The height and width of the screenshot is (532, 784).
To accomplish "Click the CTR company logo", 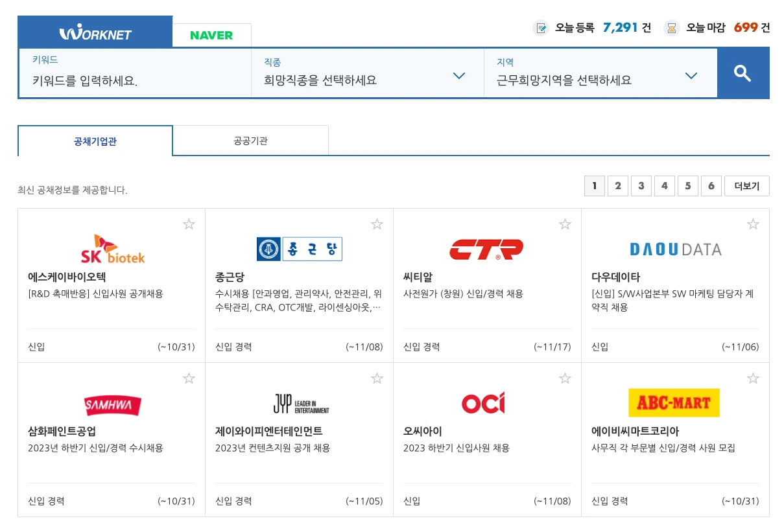I will (487, 248).
